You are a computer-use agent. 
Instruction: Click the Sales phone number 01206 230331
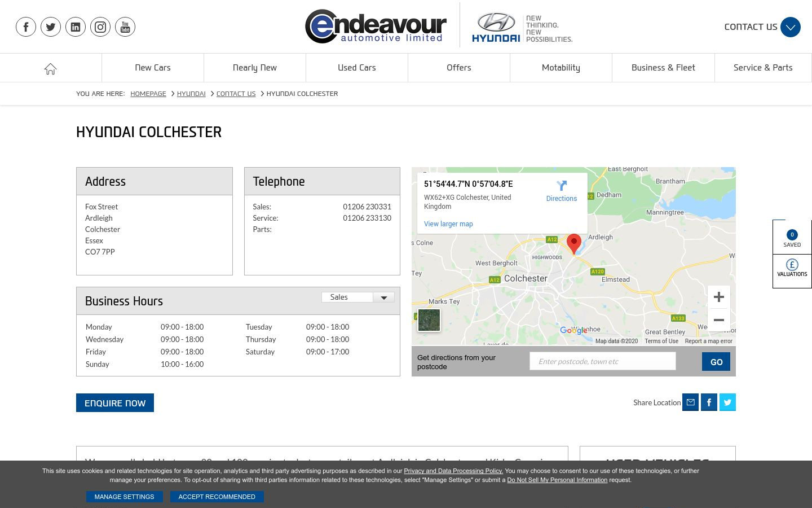367,207
